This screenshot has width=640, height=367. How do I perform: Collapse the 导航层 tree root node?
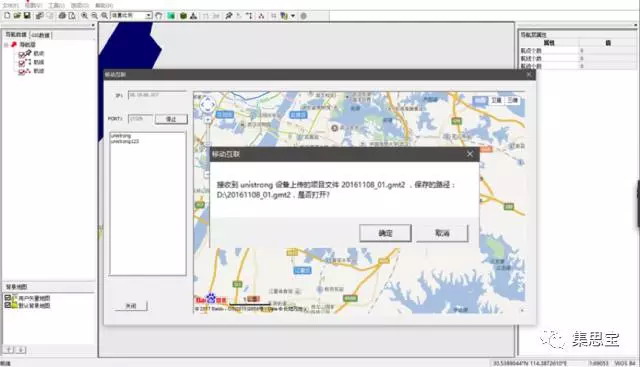(x=6, y=44)
